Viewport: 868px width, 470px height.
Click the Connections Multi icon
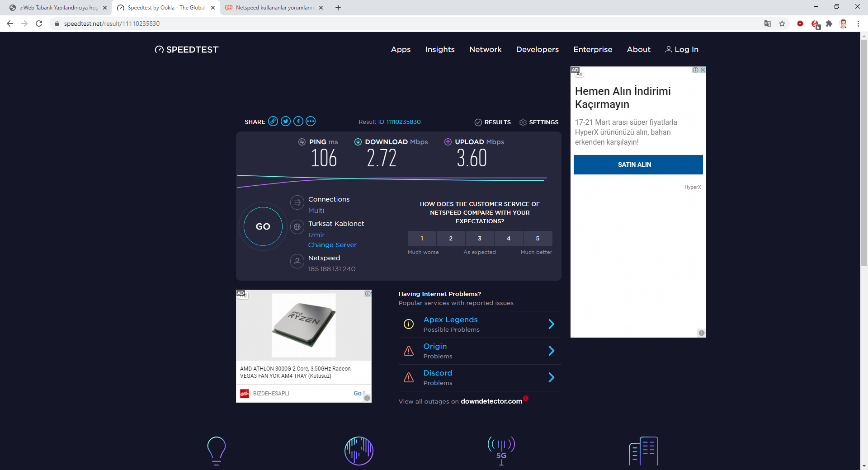297,202
